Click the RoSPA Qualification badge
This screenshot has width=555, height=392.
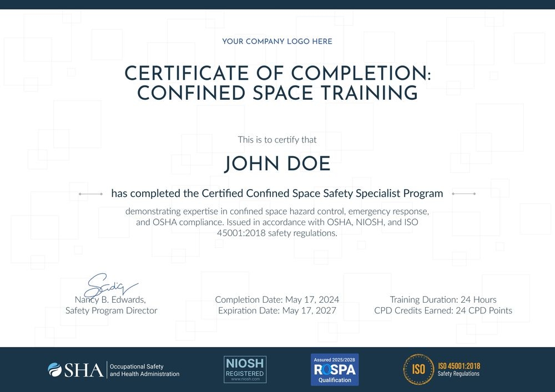(335, 369)
